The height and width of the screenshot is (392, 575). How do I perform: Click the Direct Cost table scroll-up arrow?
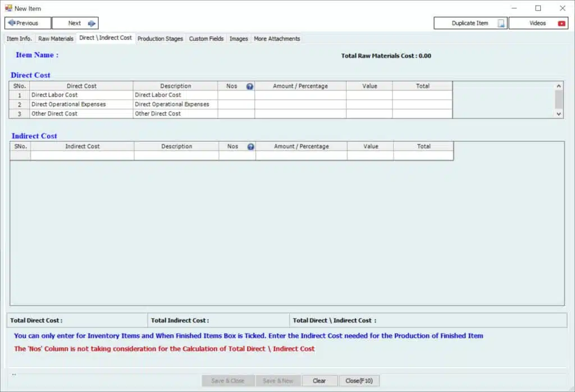[559, 86]
